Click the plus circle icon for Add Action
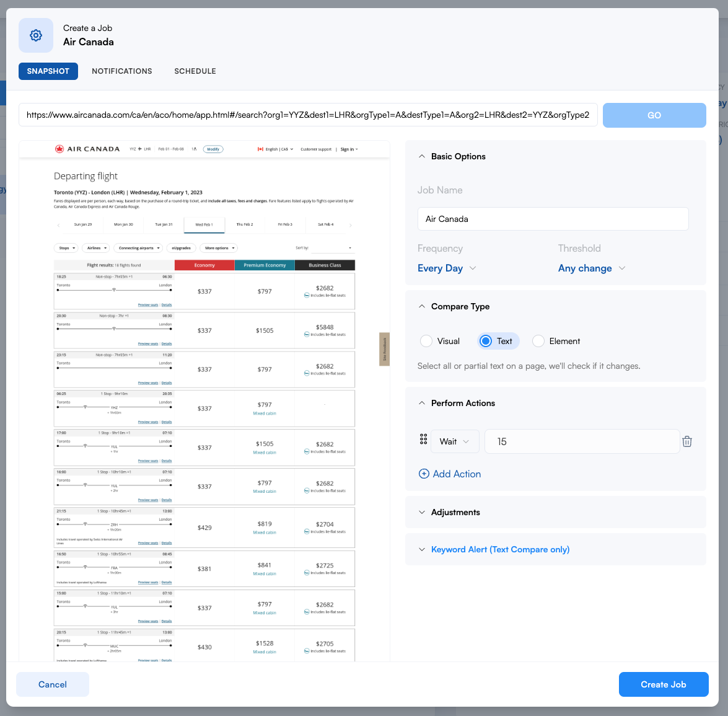Screen dimensions: 728x716 (424, 474)
